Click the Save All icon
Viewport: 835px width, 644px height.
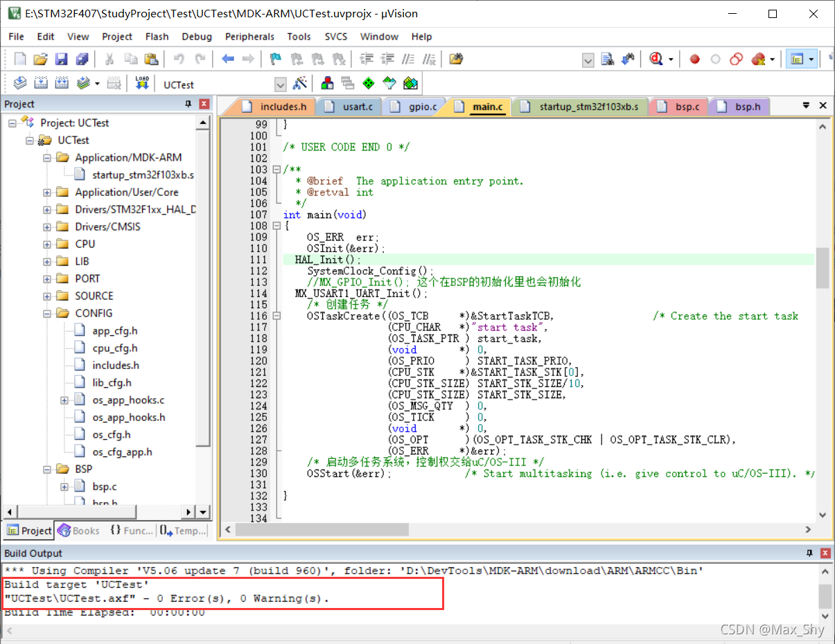tap(82, 60)
